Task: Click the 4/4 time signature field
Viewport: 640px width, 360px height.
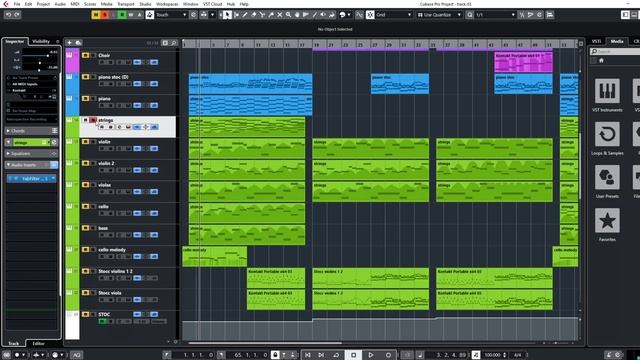Action: pos(517,355)
